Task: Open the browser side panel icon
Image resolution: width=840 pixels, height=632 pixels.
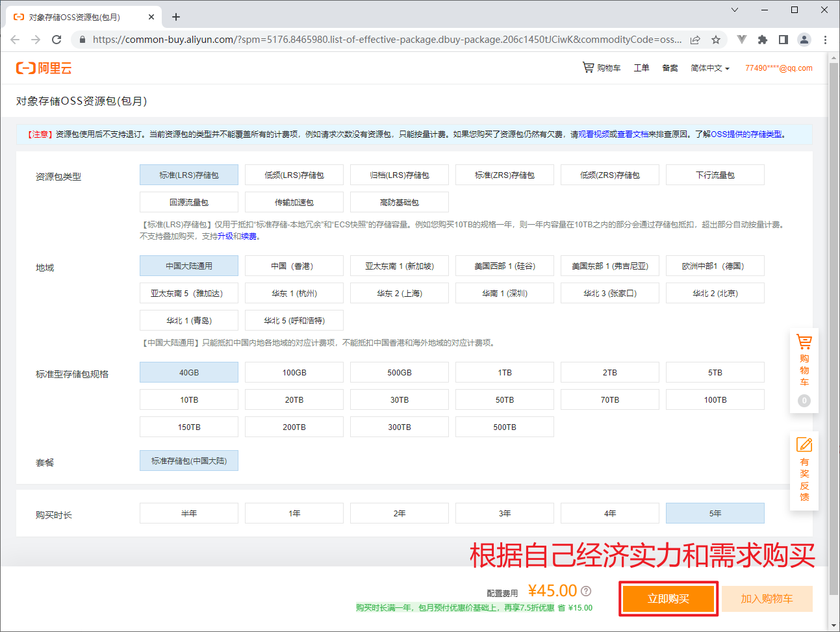Action: [783, 40]
